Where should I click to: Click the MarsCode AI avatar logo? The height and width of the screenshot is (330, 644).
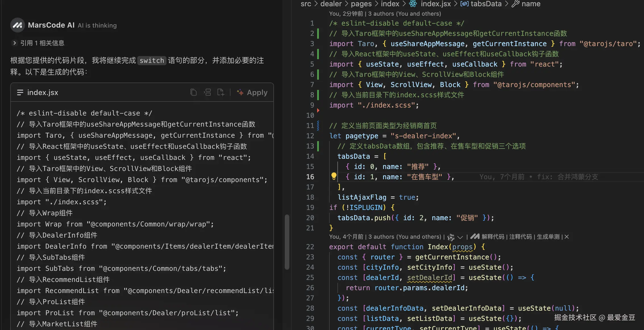click(18, 25)
